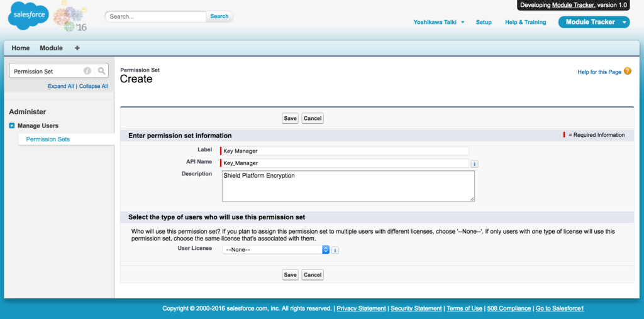Collapse the Manage Users tree node
The height and width of the screenshot is (319, 644).
12,126
